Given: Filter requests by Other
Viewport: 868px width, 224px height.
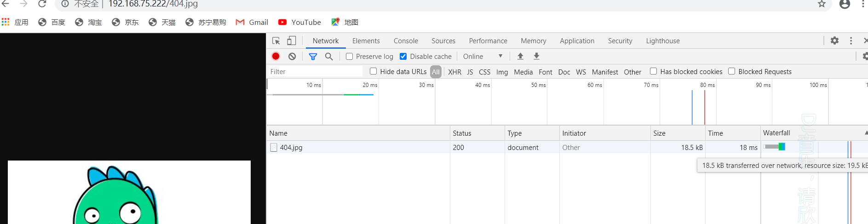Looking at the screenshot, I should click(632, 72).
